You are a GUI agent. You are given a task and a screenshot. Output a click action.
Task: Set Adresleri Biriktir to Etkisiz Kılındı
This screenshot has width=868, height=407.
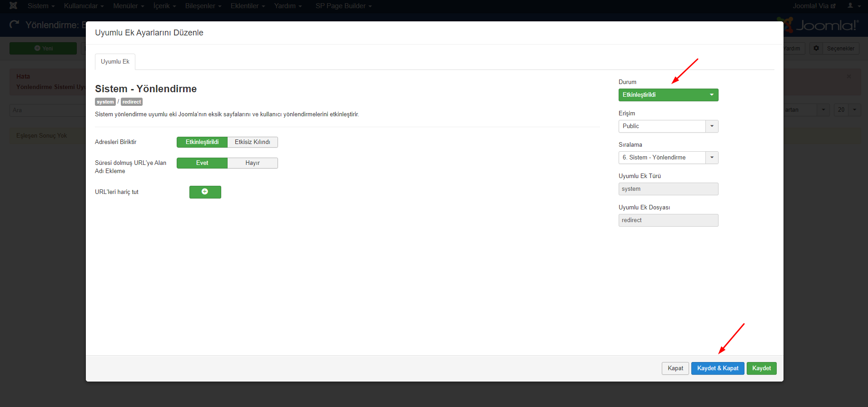point(252,142)
